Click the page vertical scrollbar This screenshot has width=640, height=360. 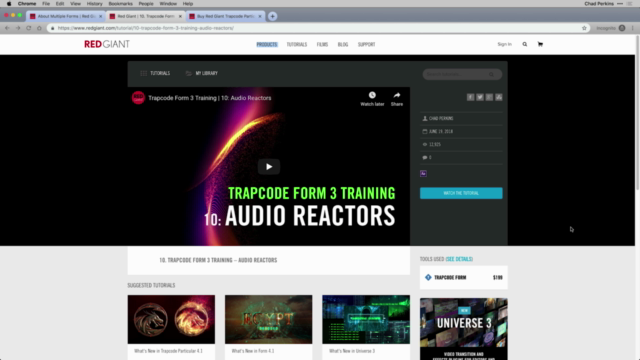pyautogui.click(x=638, y=113)
